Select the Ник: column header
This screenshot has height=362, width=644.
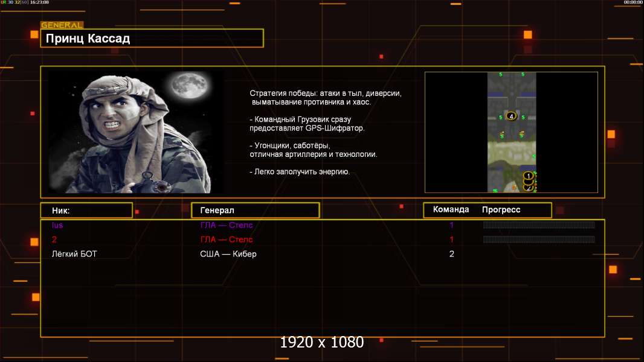(x=86, y=211)
